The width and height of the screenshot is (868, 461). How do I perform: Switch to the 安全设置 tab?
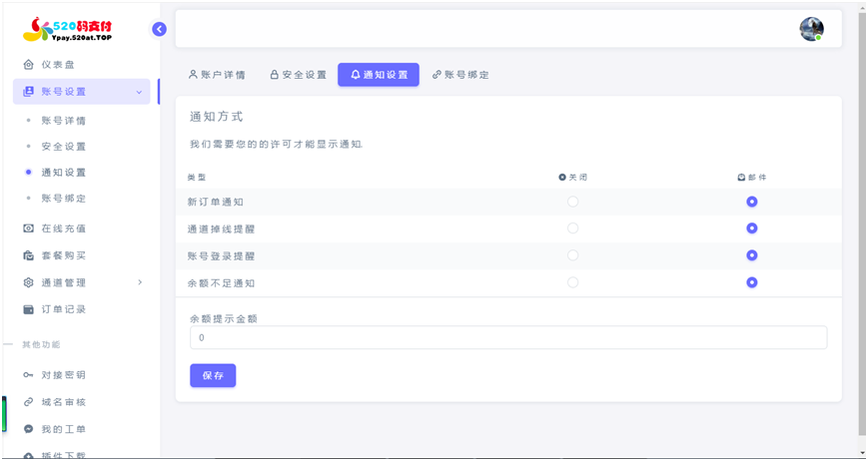[x=298, y=75]
